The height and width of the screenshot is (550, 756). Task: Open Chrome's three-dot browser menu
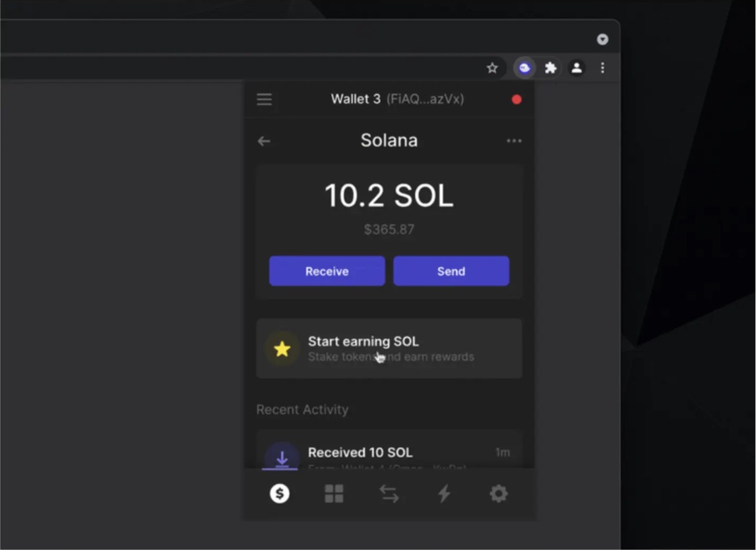[602, 67]
